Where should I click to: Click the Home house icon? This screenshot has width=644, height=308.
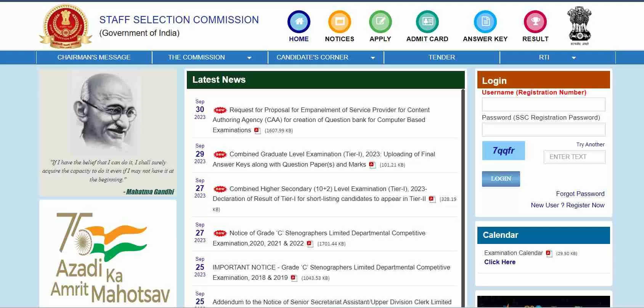tap(299, 22)
